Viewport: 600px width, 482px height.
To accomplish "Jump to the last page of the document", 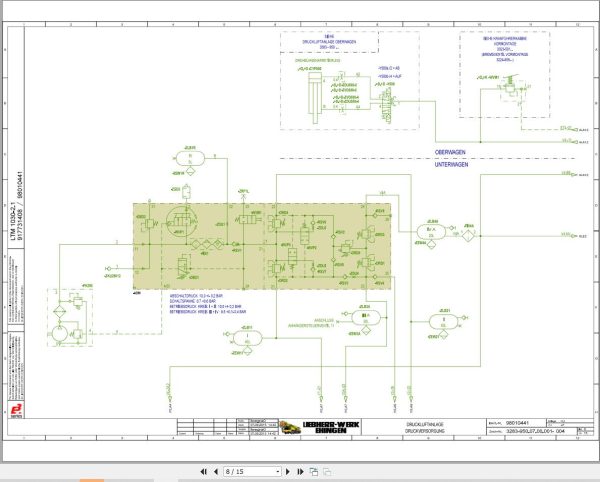I will coord(300,472).
